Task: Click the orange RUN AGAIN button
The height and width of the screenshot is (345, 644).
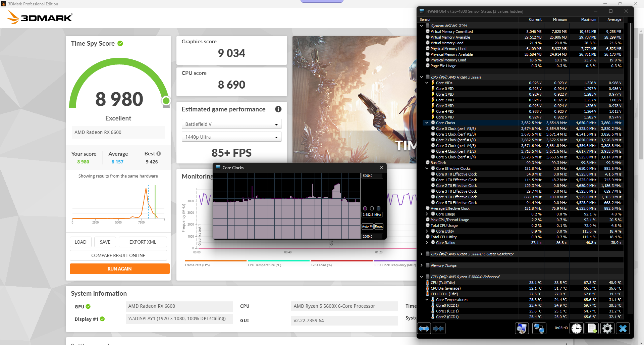Action: tap(120, 269)
